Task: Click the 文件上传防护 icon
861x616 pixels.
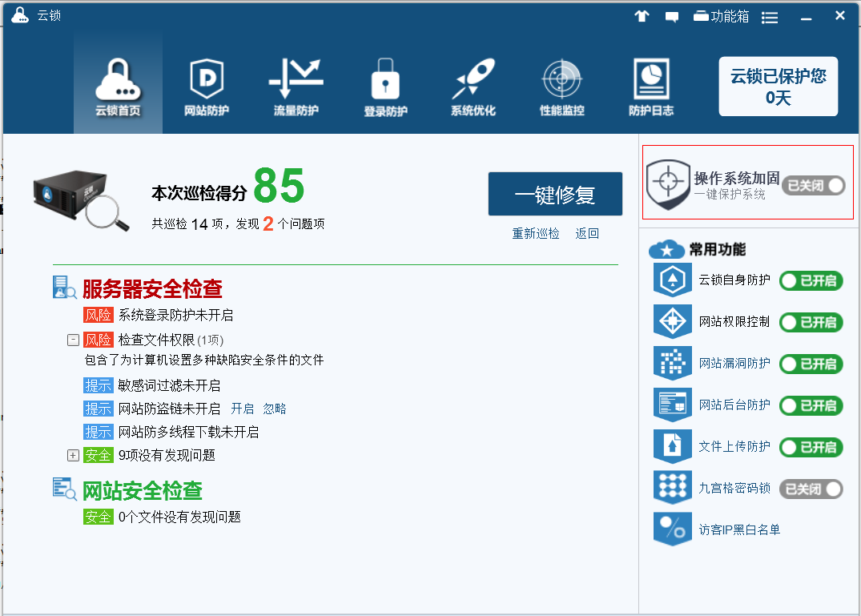Action: tap(673, 447)
